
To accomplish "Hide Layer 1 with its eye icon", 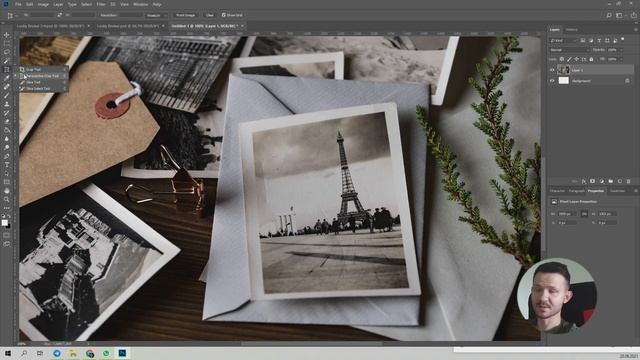I will (552, 70).
